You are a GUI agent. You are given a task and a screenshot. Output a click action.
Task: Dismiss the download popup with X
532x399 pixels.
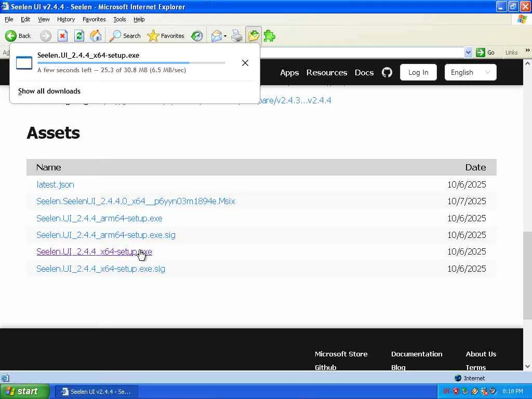[x=245, y=63]
